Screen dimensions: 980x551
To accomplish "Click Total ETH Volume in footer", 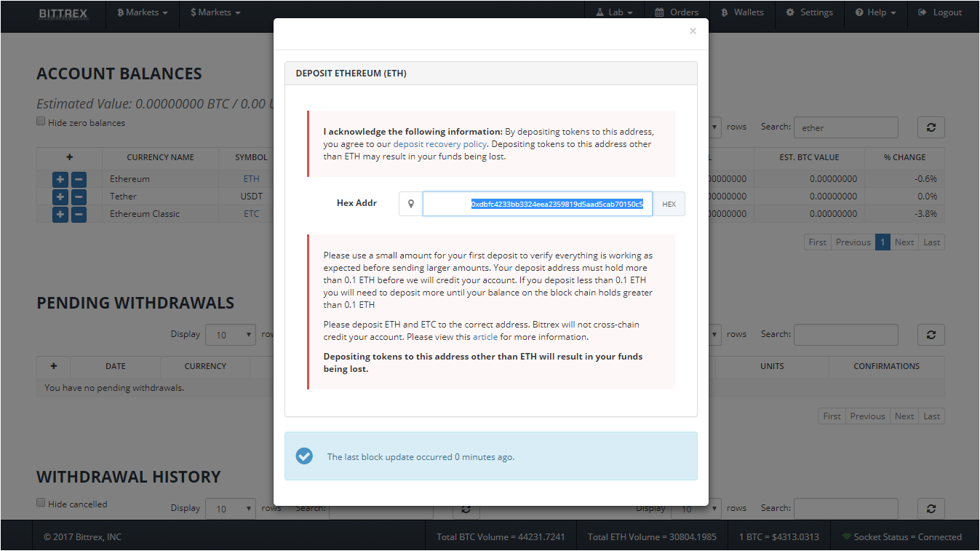I will pyautogui.click(x=652, y=537).
